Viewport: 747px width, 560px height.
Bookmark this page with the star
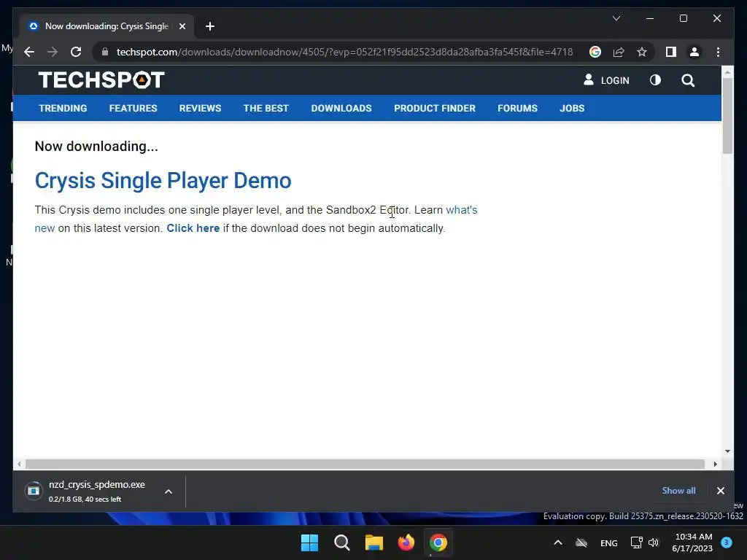[x=642, y=52]
